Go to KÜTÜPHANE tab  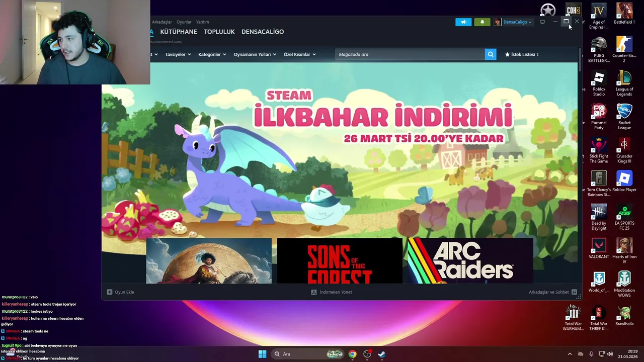pyautogui.click(x=179, y=32)
